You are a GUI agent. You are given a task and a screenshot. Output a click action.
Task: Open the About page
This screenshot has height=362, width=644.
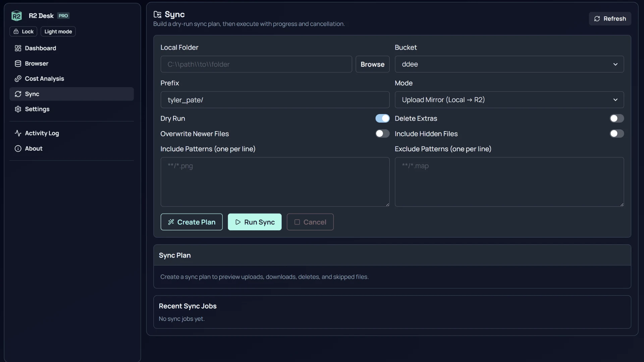[71, 149]
